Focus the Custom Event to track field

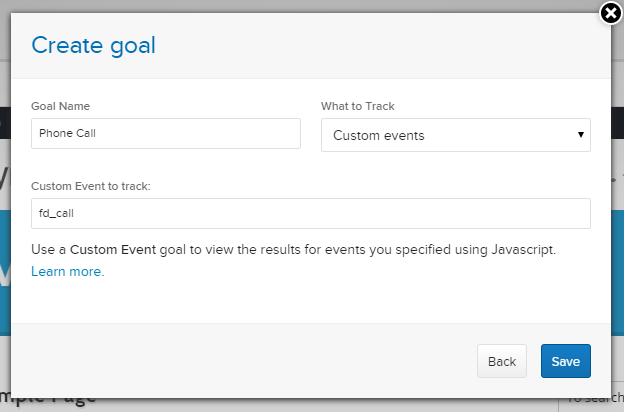click(x=311, y=213)
